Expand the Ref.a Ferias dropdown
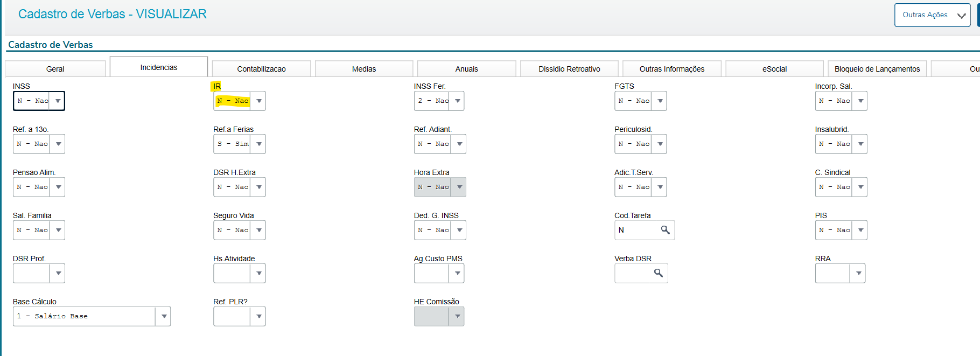Screen dimensions: 980x356 tap(259, 144)
